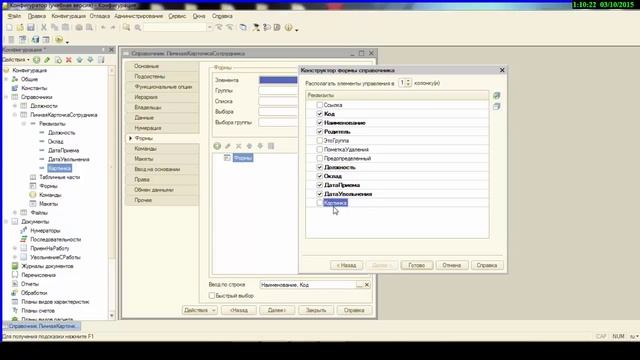The image size is (640, 360).
Task: Click the Paste icon in the main toolbar
Action: point(65,27)
